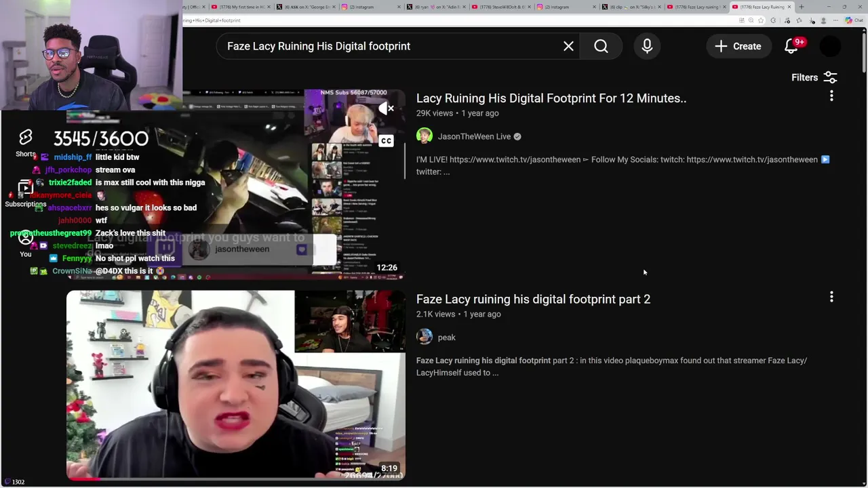Open the media control icon in the browser toolbar
The image size is (868, 488).
pos(787,20)
